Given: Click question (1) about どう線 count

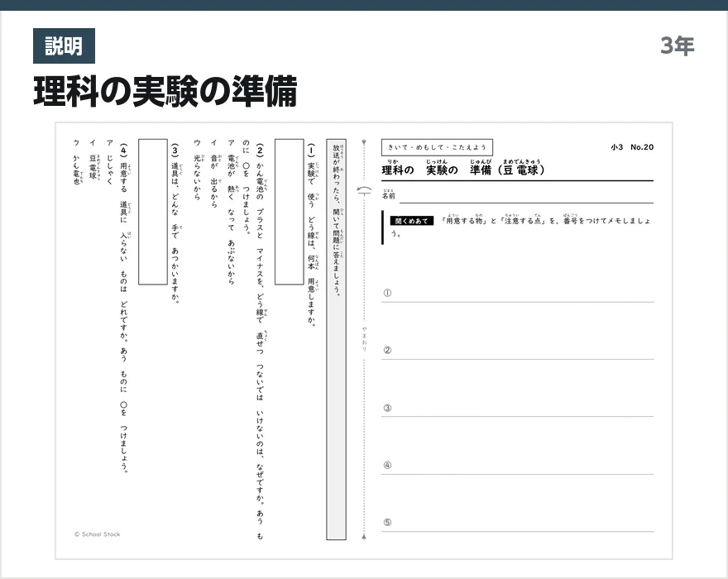Looking at the screenshot, I should (x=312, y=235).
